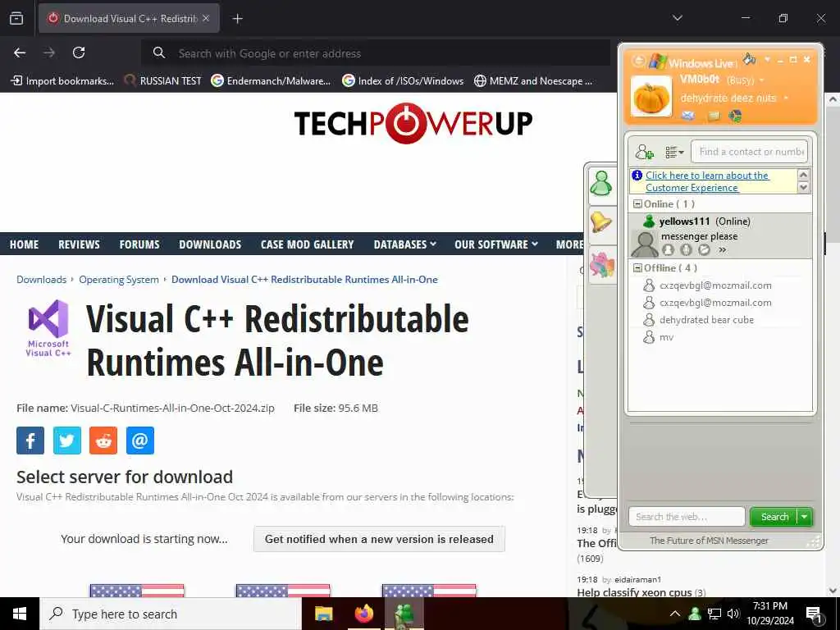Click the third round action icon under yellows111
840x630 pixels.
coord(704,249)
